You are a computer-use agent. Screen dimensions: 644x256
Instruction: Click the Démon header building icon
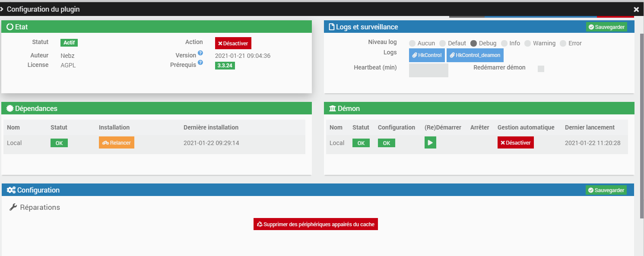pos(333,109)
